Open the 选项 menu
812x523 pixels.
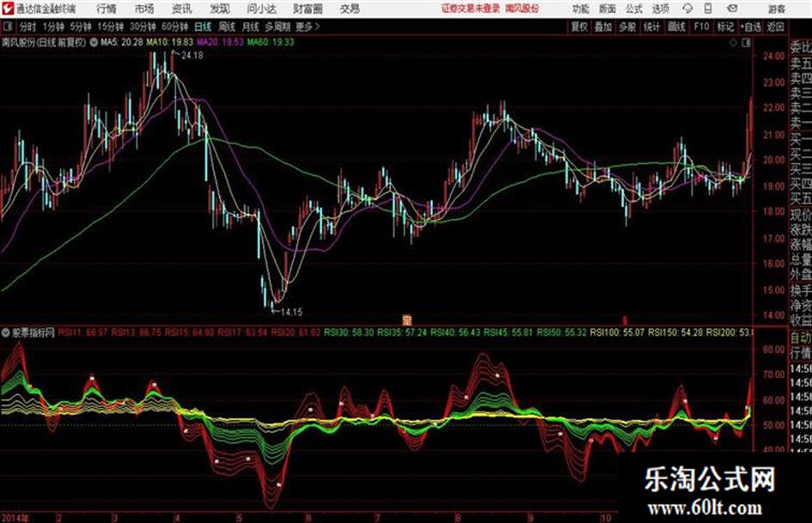point(660,9)
